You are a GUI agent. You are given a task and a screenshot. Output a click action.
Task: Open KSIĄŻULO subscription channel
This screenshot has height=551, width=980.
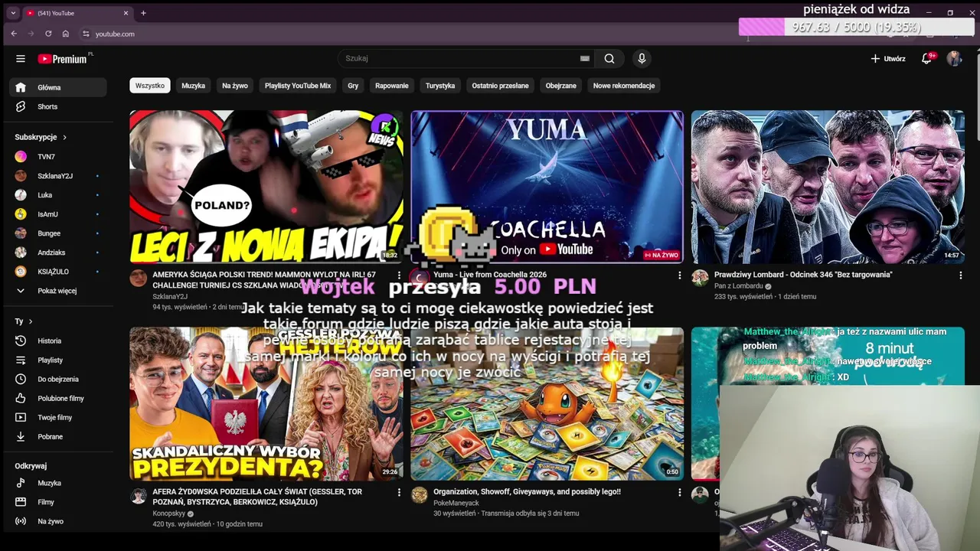58,271
